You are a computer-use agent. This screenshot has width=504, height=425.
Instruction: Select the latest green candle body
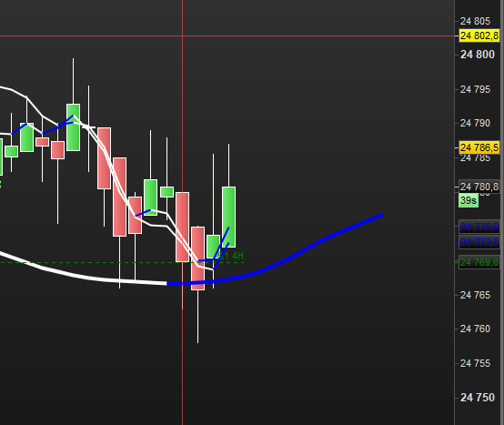point(229,217)
